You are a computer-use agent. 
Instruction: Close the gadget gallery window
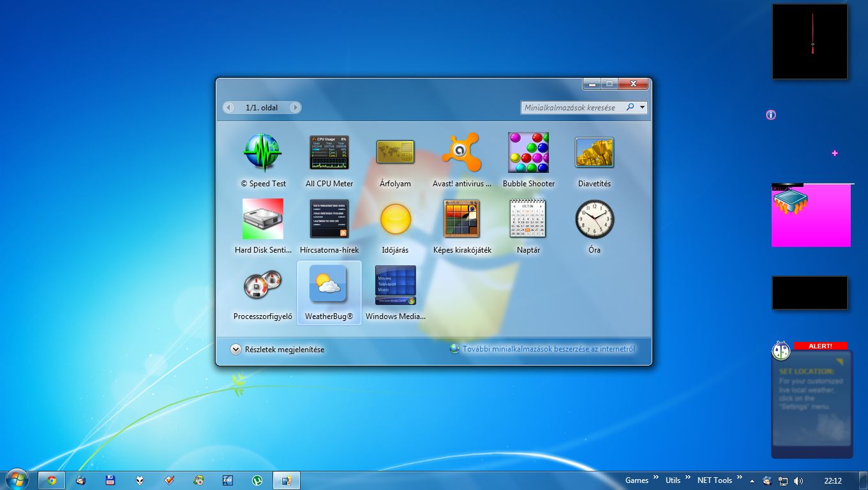633,84
